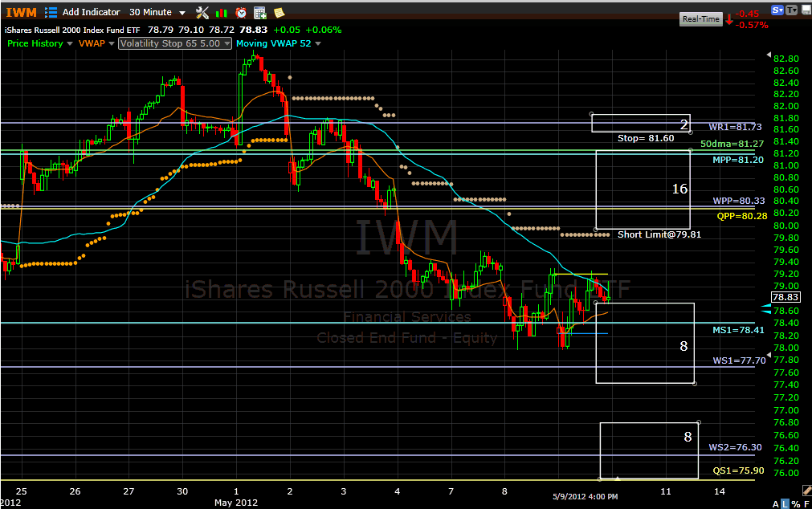Click the 50dma=81.27 label
The image size is (812, 509).
[x=732, y=144]
